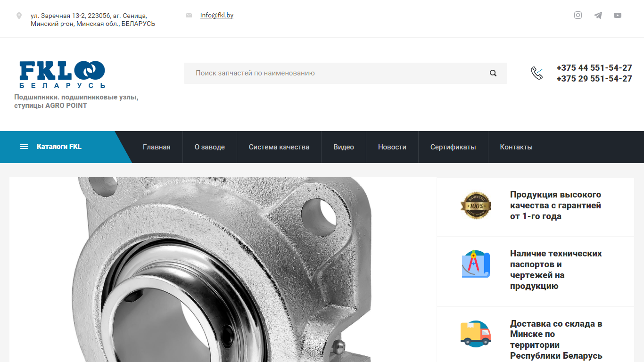Click the 100% quality gold badge icon
This screenshot has height=362, width=644.
[x=476, y=206]
